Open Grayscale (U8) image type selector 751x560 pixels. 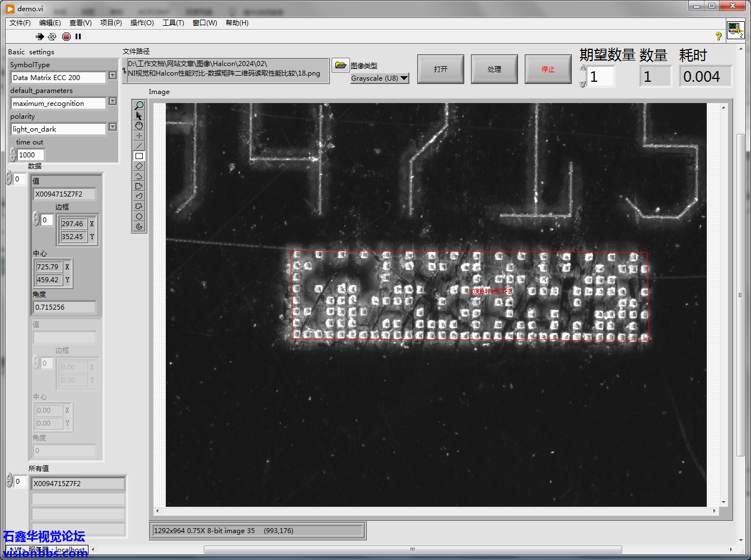click(x=380, y=78)
